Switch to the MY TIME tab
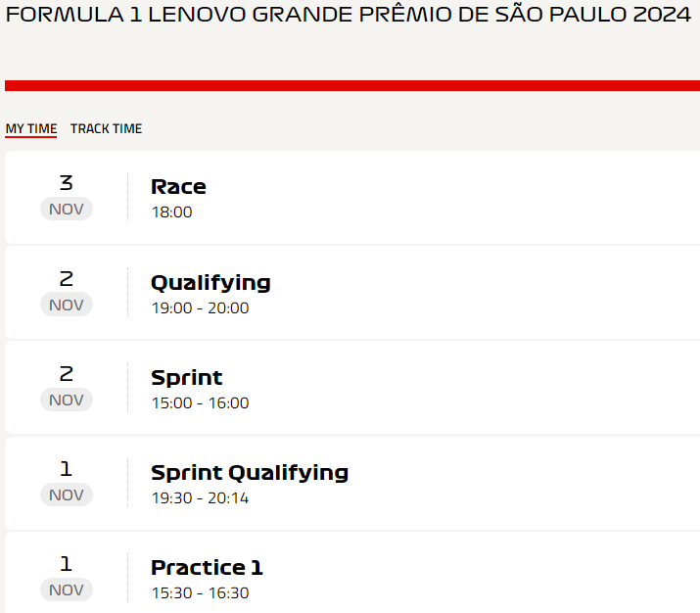The height and width of the screenshot is (613, 700). click(30, 128)
